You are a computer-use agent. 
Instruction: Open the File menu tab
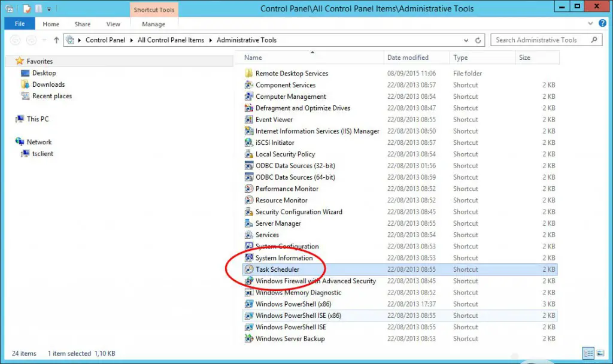click(x=20, y=23)
